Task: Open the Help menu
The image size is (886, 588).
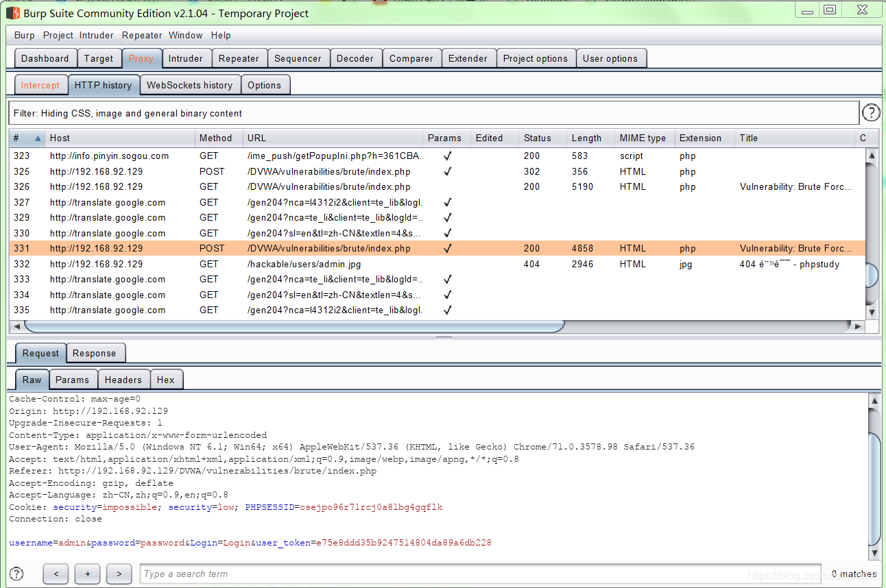Action: click(x=221, y=35)
